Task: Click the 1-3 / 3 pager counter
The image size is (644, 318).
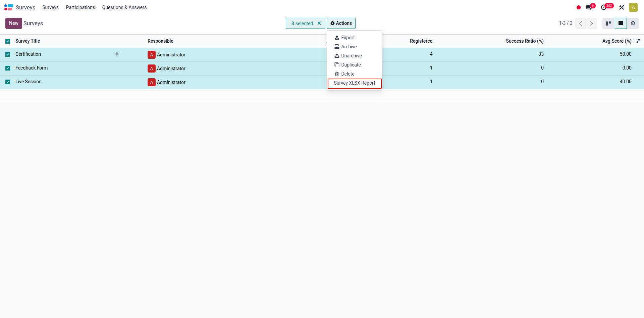Action: tap(566, 23)
